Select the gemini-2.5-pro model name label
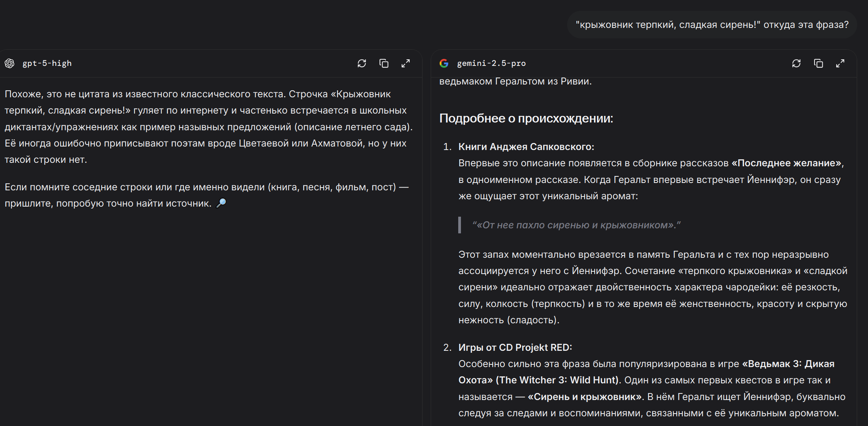Screen dimensions: 868x426 click(x=491, y=63)
